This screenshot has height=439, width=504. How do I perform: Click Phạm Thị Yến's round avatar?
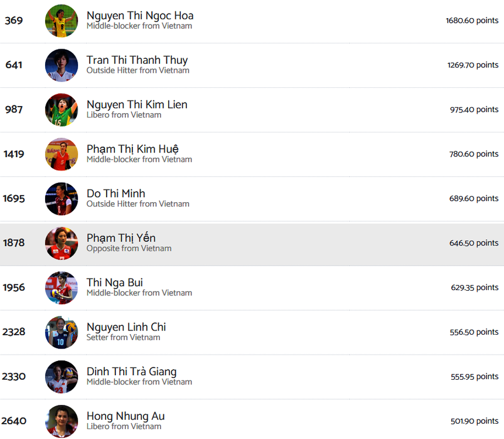click(x=62, y=243)
